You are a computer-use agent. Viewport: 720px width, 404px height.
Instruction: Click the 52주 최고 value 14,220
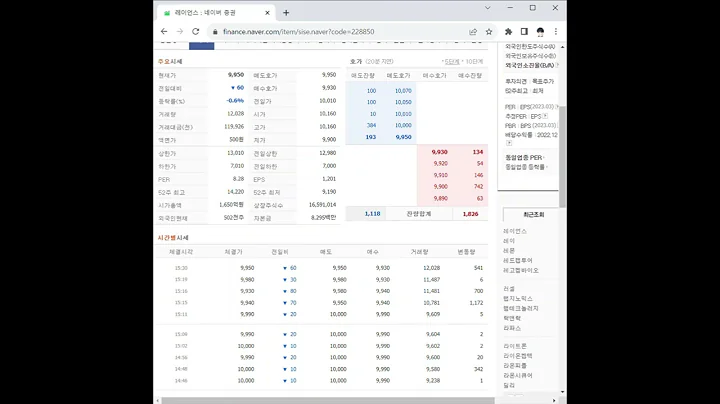236,192
